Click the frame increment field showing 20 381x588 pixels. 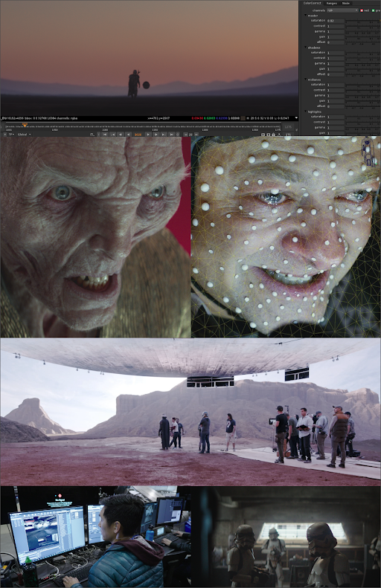pyautogui.click(x=190, y=135)
